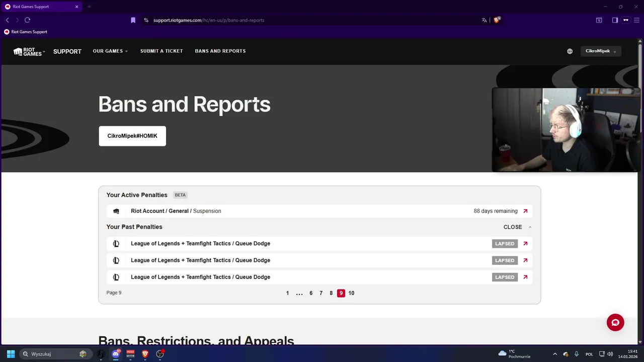
Task: Close the Riot Games Support tab
Action: [x=77, y=7]
